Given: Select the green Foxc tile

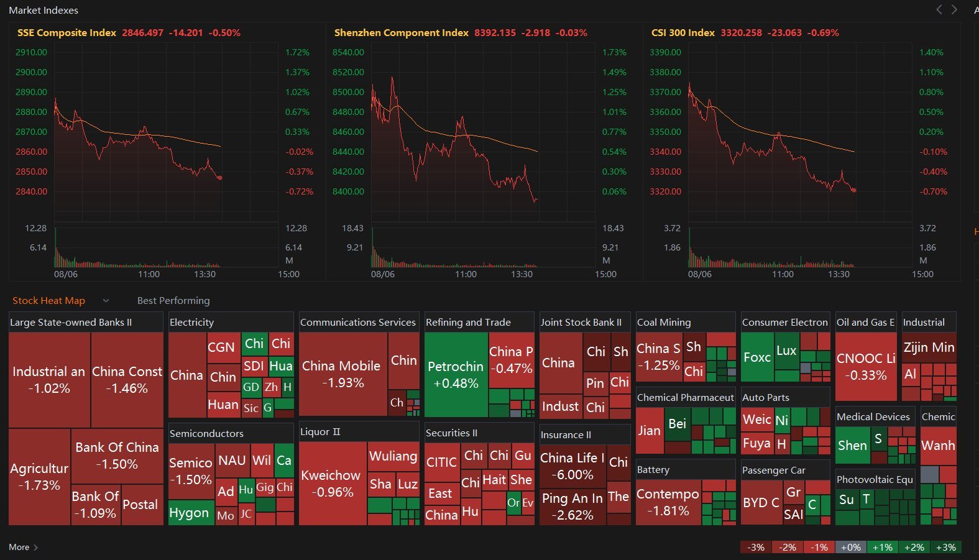Looking at the screenshot, I should click(x=757, y=357).
